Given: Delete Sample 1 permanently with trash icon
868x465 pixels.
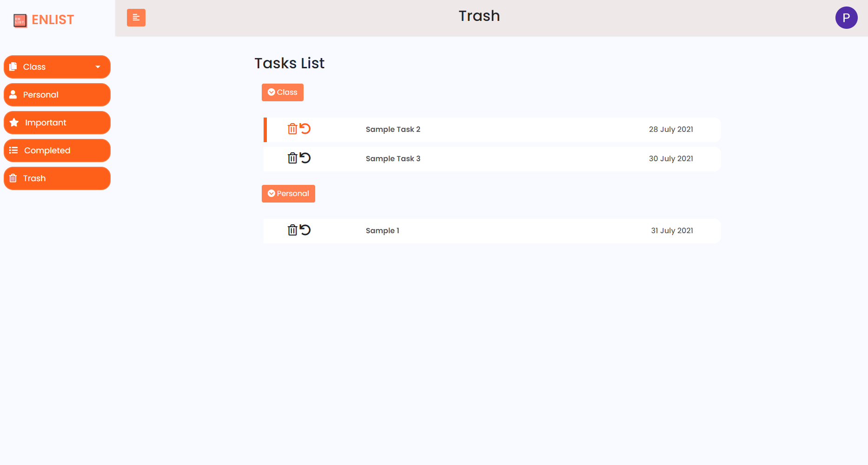Looking at the screenshot, I should pos(292,230).
